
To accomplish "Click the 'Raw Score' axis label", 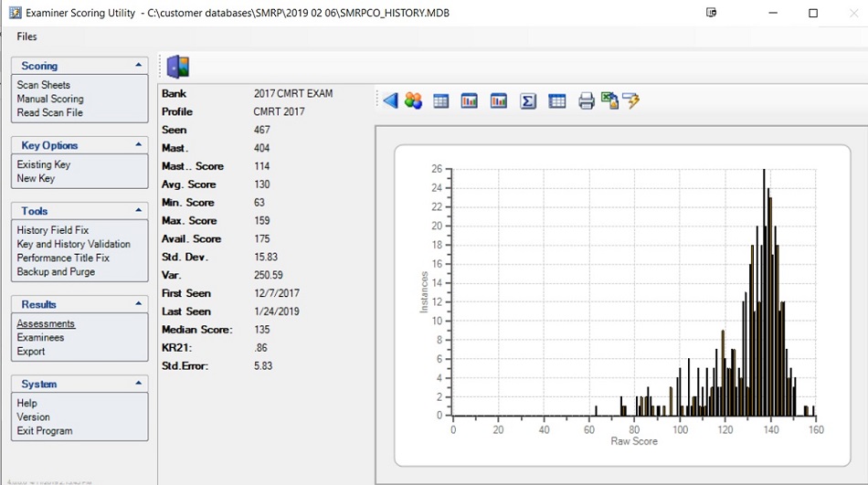I will tap(634, 441).
